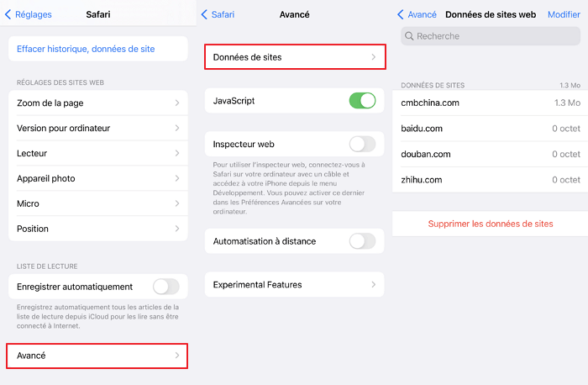Tap the Avancé back chevron icon
The width and height of the screenshot is (588, 385).
(x=401, y=14)
